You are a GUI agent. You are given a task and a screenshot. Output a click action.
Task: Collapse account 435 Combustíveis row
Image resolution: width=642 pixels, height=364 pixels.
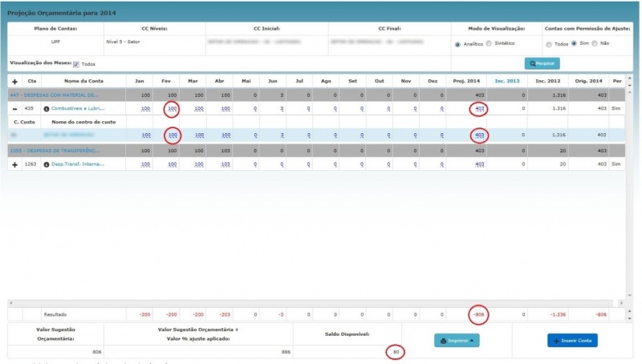click(14, 109)
